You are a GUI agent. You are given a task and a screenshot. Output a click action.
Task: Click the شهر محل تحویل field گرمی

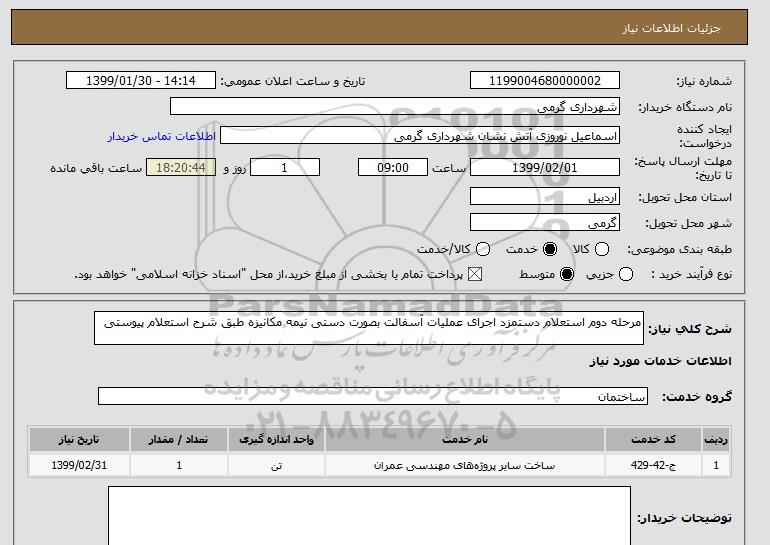pyautogui.click(x=545, y=222)
